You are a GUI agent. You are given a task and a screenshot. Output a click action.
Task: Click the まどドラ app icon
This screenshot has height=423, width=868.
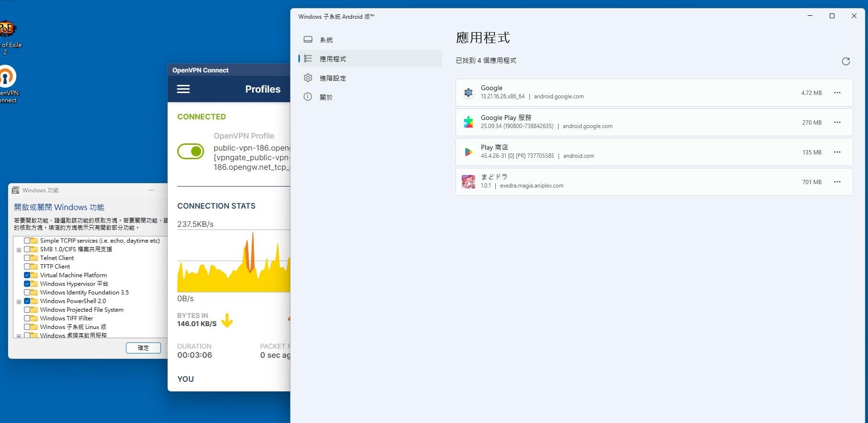[468, 182]
